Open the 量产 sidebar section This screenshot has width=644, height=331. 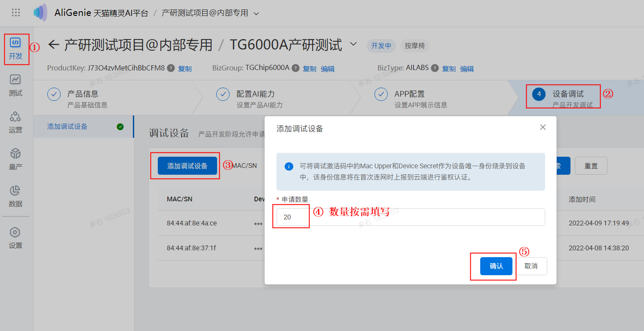(x=15, y=160)
